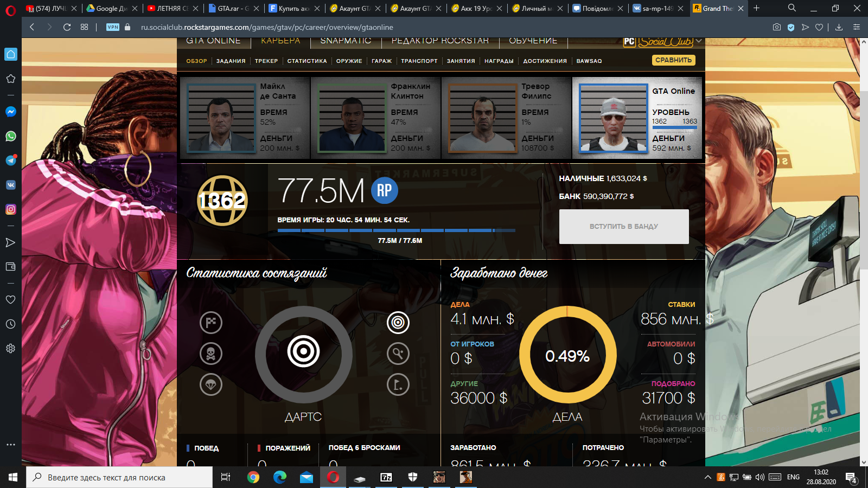Open the golf statistics icon
Screen dimensions: 868x488
pos(398,384)
